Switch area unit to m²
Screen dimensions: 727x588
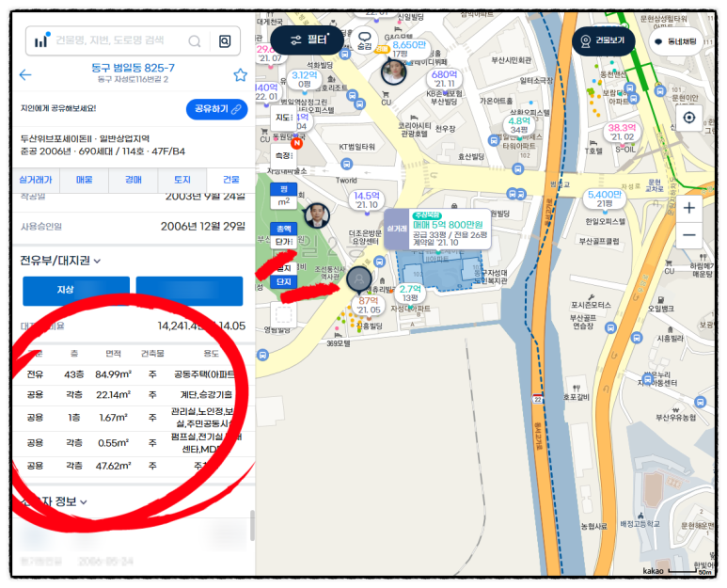point(283,202)
